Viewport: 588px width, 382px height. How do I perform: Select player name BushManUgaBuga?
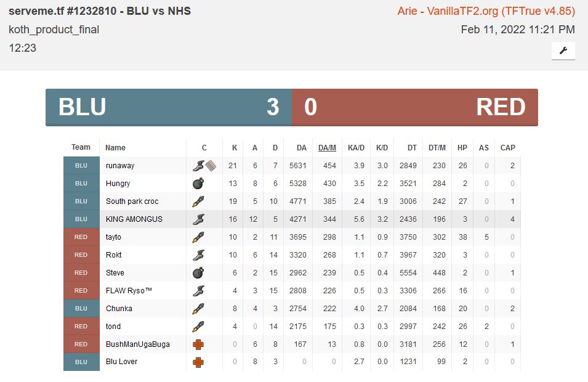point(138,344)
